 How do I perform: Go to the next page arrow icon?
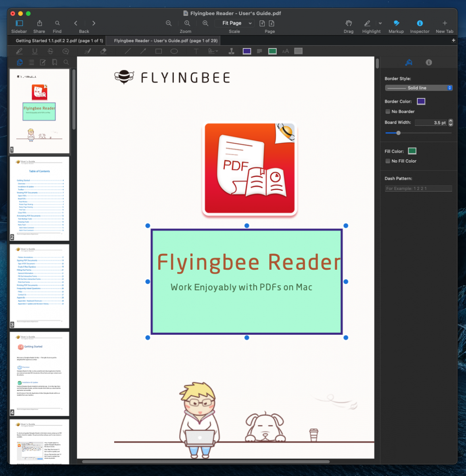tap(272, 23)
